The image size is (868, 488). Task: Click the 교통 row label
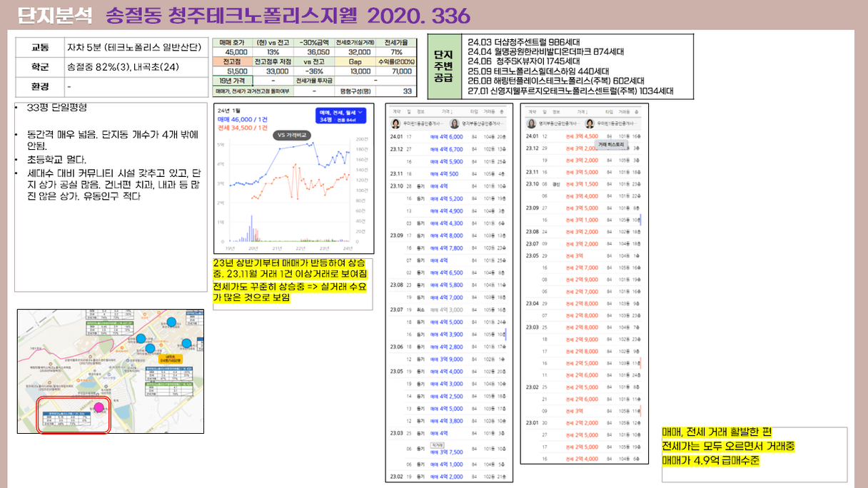click(x=40, y=48)
